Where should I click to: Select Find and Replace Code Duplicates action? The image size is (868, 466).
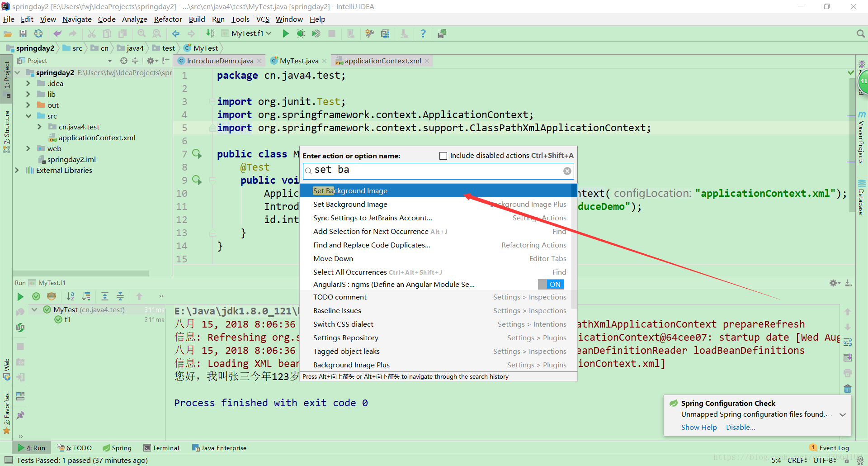pos(372,245)
